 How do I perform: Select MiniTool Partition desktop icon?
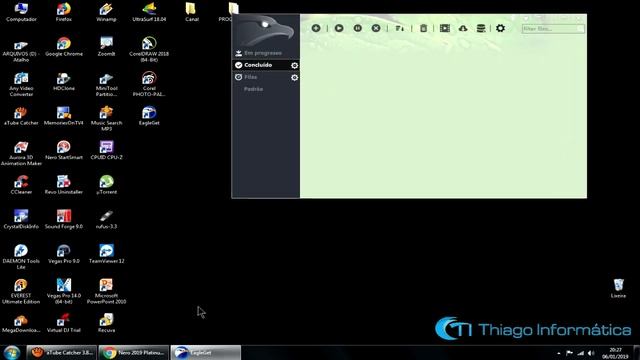point(106,84)
